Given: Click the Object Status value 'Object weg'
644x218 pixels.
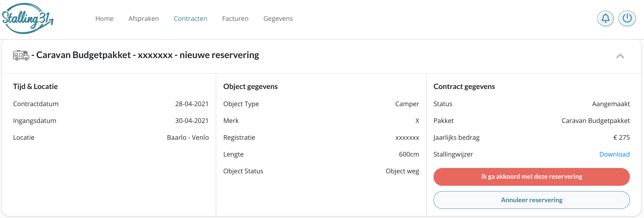Looking at the screenshot, I should (x=402, y=171).
